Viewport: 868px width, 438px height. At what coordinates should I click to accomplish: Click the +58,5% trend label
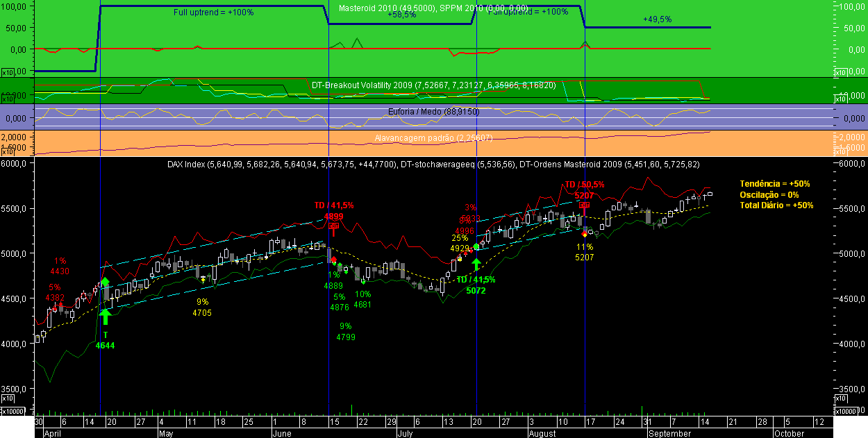pyautogui.click(x=401, y=14)
